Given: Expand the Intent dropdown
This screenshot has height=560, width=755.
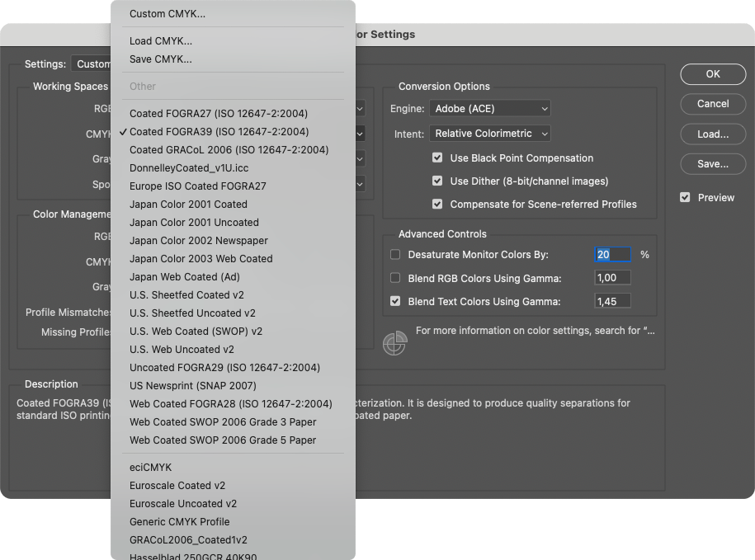Looking at the screenshot, I should (x=489, y=134).
